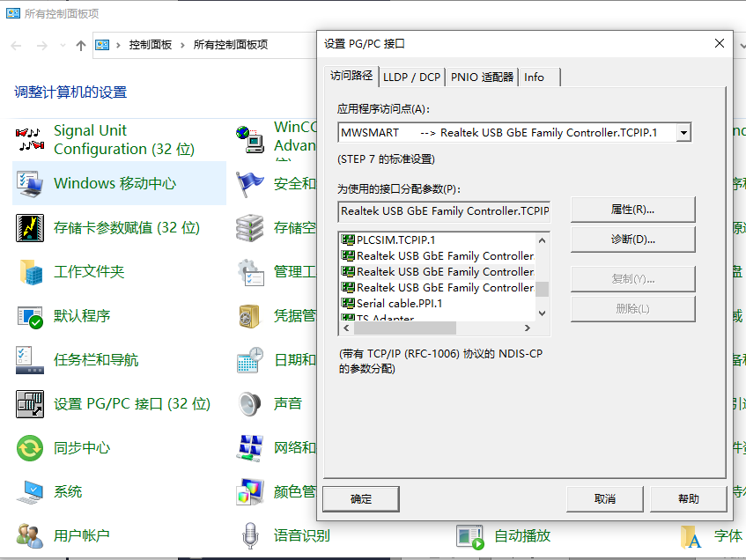Image resolution: width=746 pixels, height=560 pixels.
Task: Open 存储卡参数赋值 (32 位) icon
Action: [29, 228]
